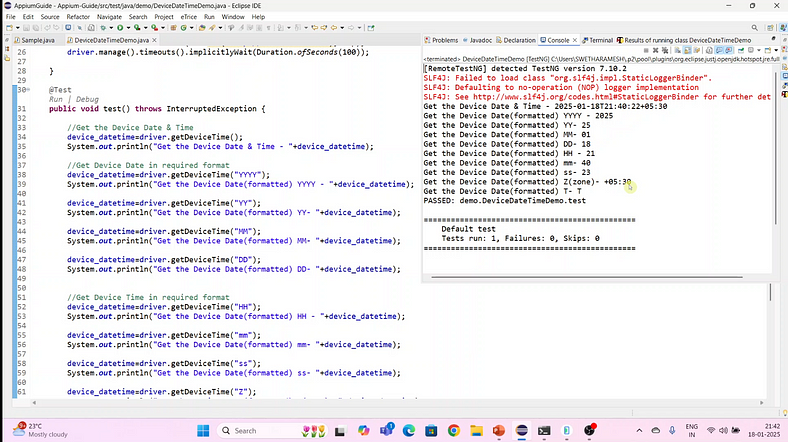Click the Last Edit Location arrow icon
Screen dimensions: 788x442
click(315, 28)
